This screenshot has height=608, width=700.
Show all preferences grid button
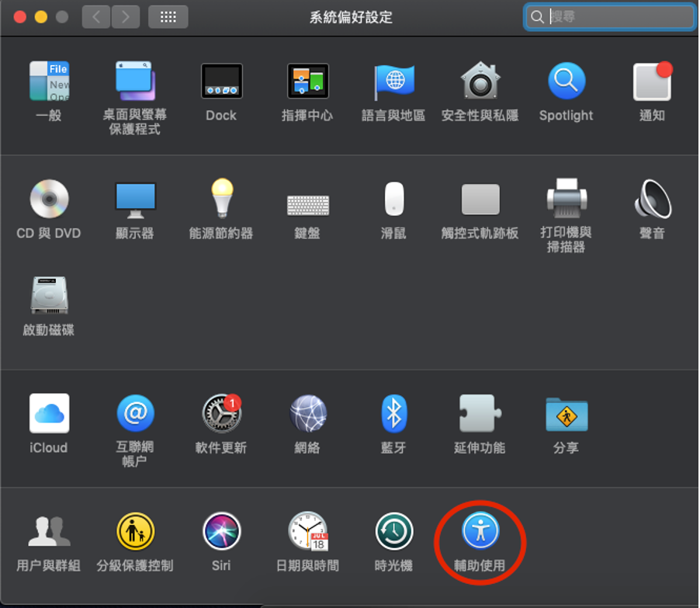pyautogui.click(x=168, y=17)
